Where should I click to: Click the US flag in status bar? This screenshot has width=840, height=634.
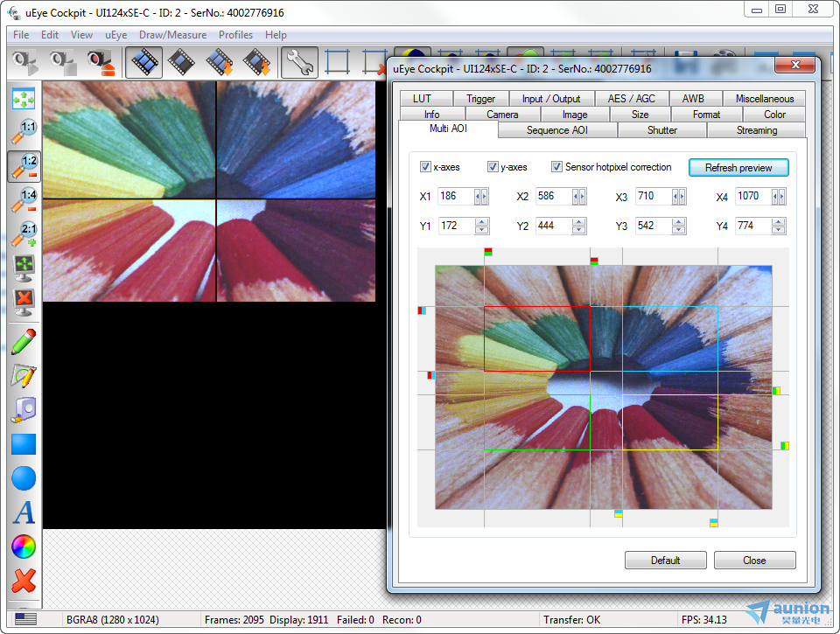coord(25,619)
